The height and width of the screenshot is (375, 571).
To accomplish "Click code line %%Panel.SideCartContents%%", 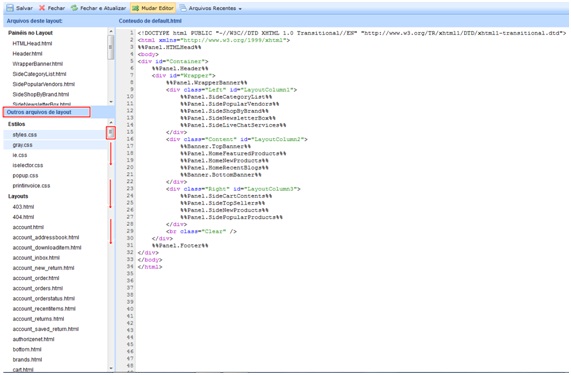I will click(x=226, y=196).
